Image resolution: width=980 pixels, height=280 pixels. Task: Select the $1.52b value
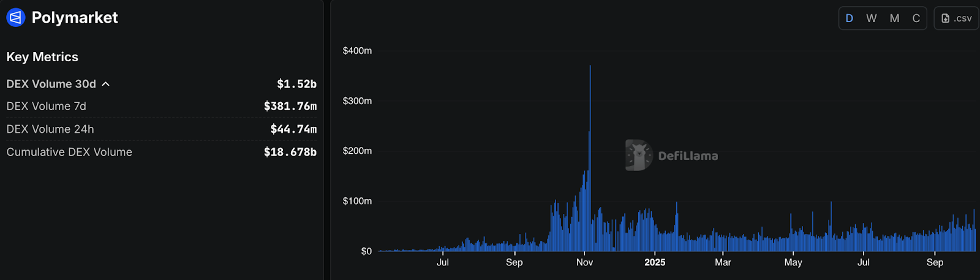(296, 84)
